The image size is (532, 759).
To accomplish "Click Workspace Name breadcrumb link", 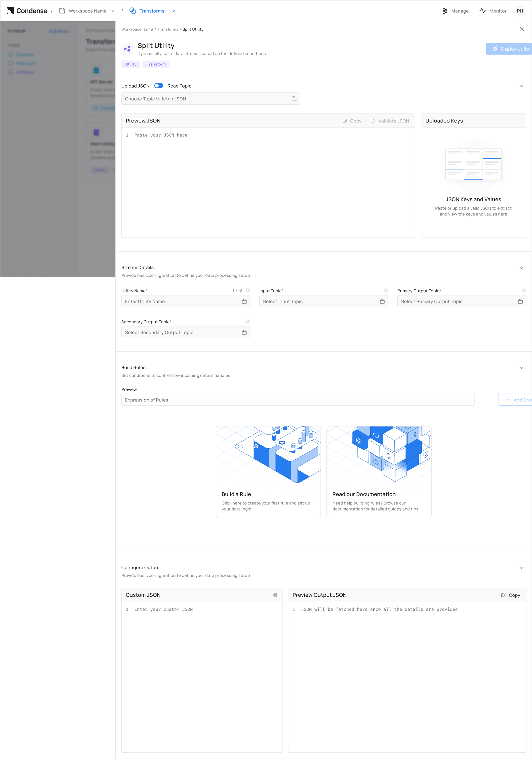I will (x=137, y=29).
